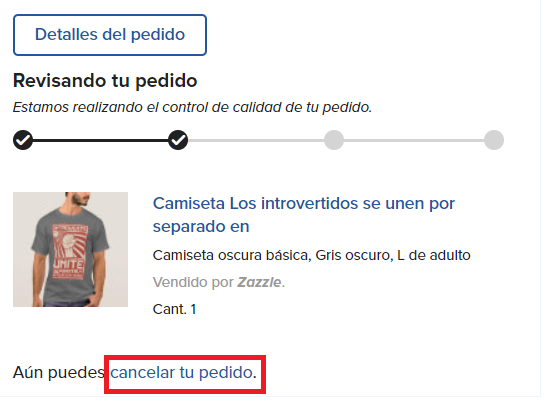
Task: Click the second completed checkmark step
Action: (178, 140)
